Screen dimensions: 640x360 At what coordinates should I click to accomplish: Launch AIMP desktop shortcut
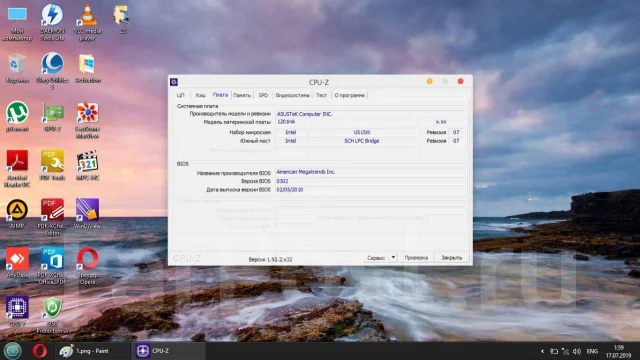[x=17, y=213]
